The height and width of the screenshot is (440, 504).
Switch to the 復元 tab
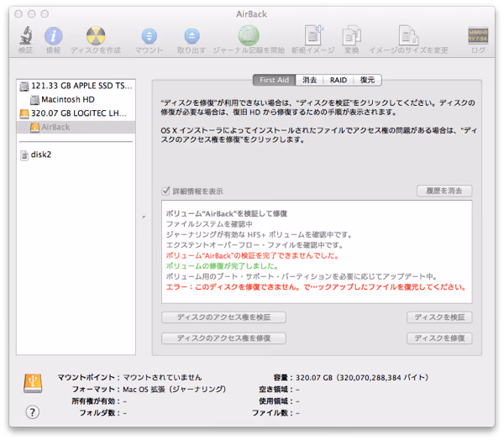coord(367,80)
